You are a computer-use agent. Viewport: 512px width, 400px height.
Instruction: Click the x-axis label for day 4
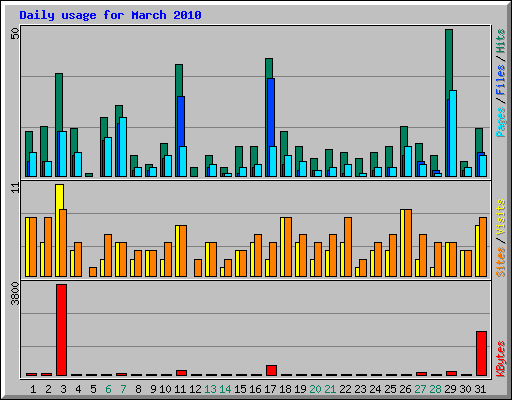point(78,389)
